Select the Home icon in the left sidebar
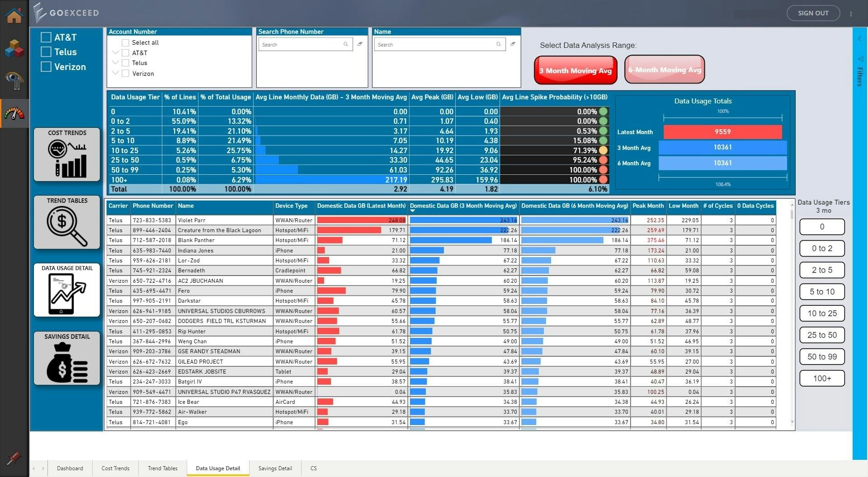Viewport: 868px width, 477px height. (14, 14)
